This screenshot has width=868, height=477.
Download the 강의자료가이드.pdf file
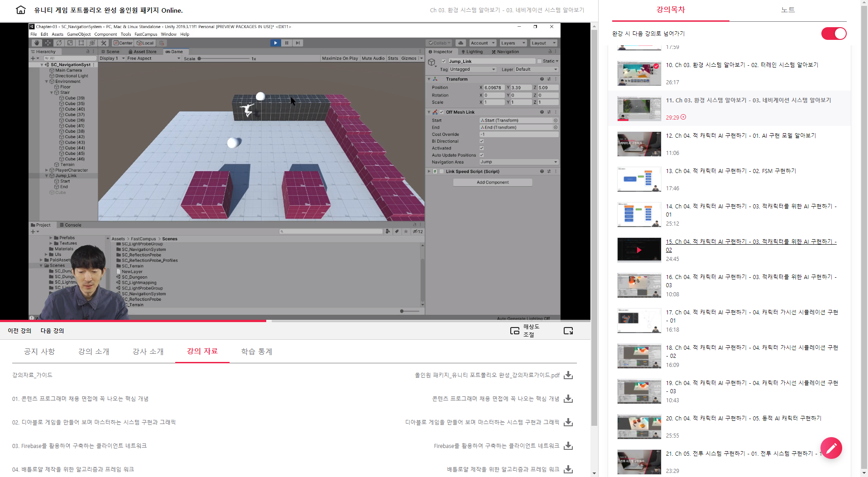(x=568, y=375)
